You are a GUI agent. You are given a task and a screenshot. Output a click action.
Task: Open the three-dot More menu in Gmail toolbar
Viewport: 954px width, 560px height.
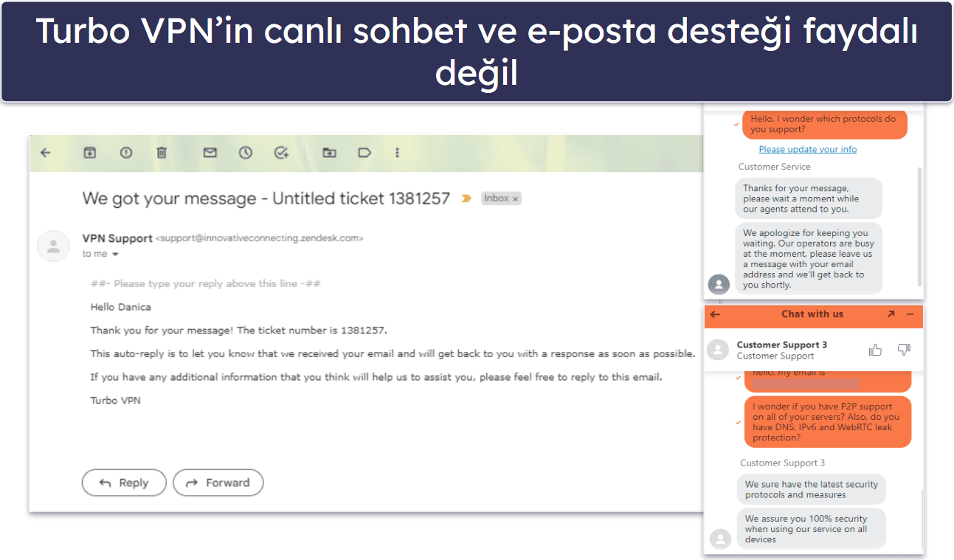(398, 153)
